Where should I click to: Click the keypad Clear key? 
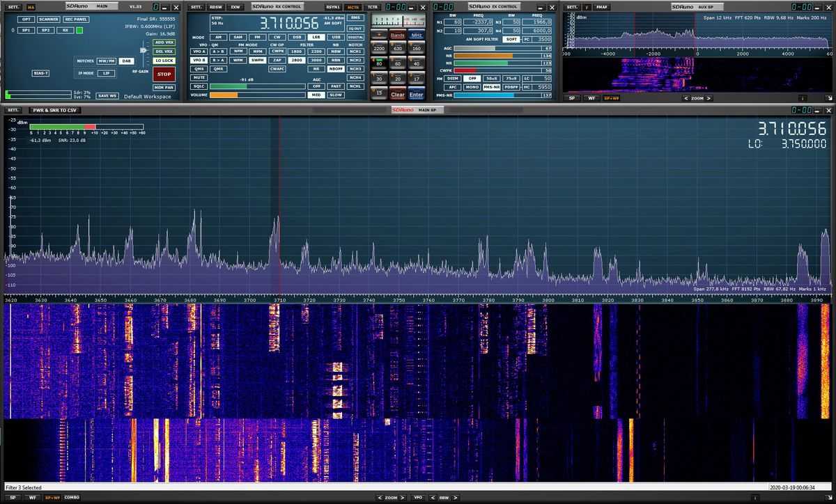[398, 94]
